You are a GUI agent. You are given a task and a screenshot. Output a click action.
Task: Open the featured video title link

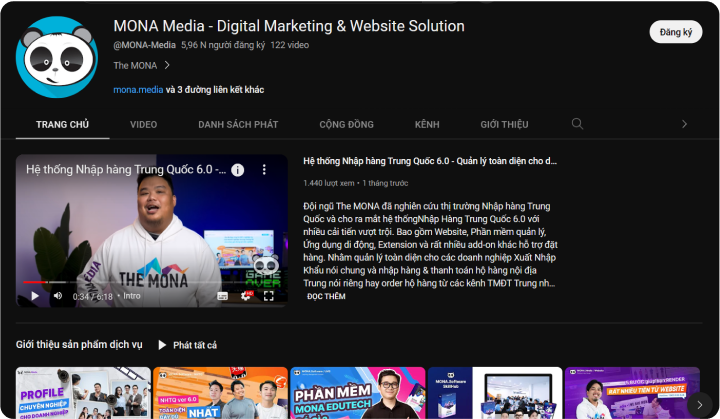(x=430, y=161)
